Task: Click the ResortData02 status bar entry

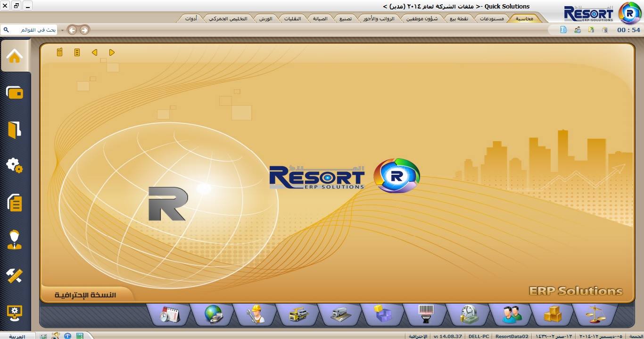Action: click(x=513, y=336)
